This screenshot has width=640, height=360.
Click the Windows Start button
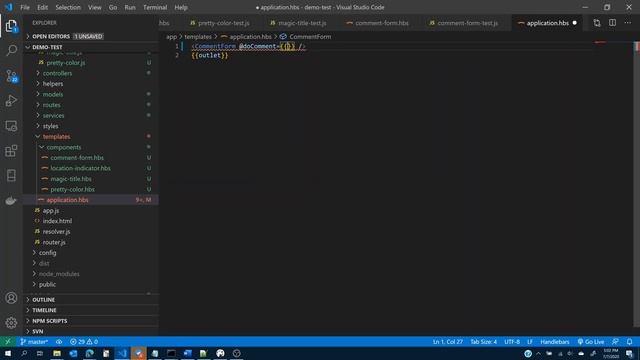tap(8, 353)
